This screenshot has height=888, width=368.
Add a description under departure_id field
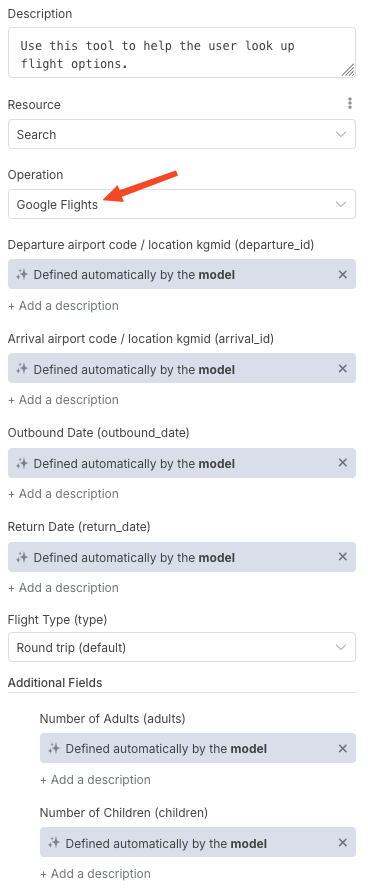pos(63,306)
